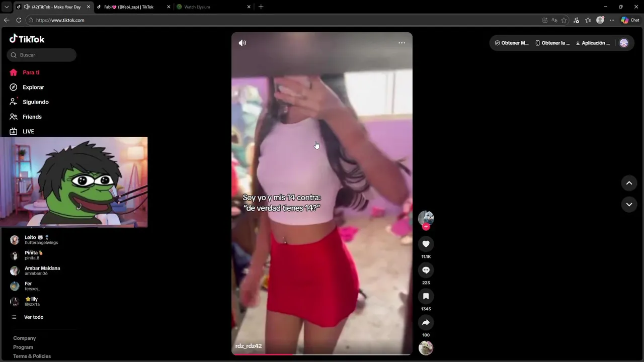This screenshot has height=362, width=644.
Task: Open the Ambar Maidana followed account
Action: (x=35, y=270)
